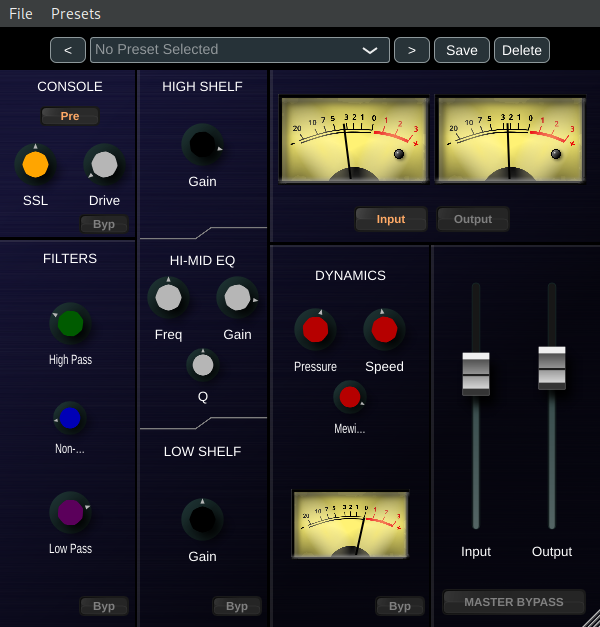Go to the next preset arrow
600x627 pixels.
click(x=411, y=50)
